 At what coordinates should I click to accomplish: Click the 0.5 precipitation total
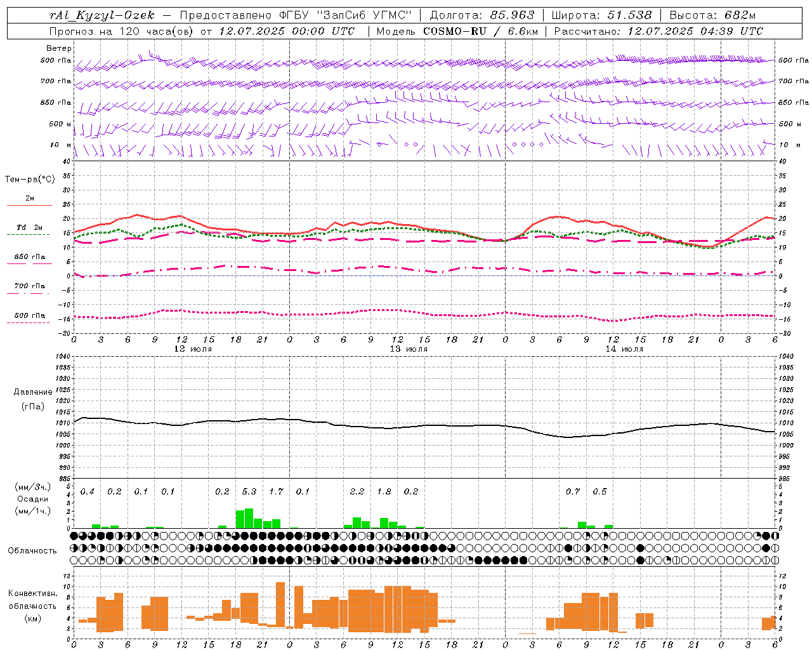coord(599,491)
